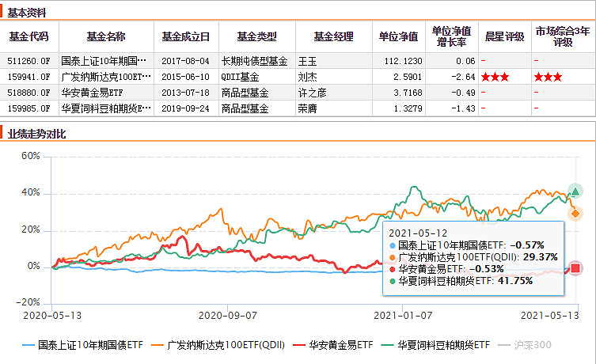This screenshot has width=596, height=364.
Task: Sort by 基金名称 column header
Action: tap(106, 36)
